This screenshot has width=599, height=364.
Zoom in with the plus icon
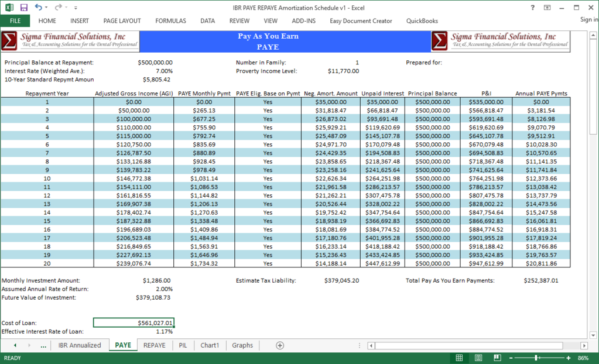(569, 358)
